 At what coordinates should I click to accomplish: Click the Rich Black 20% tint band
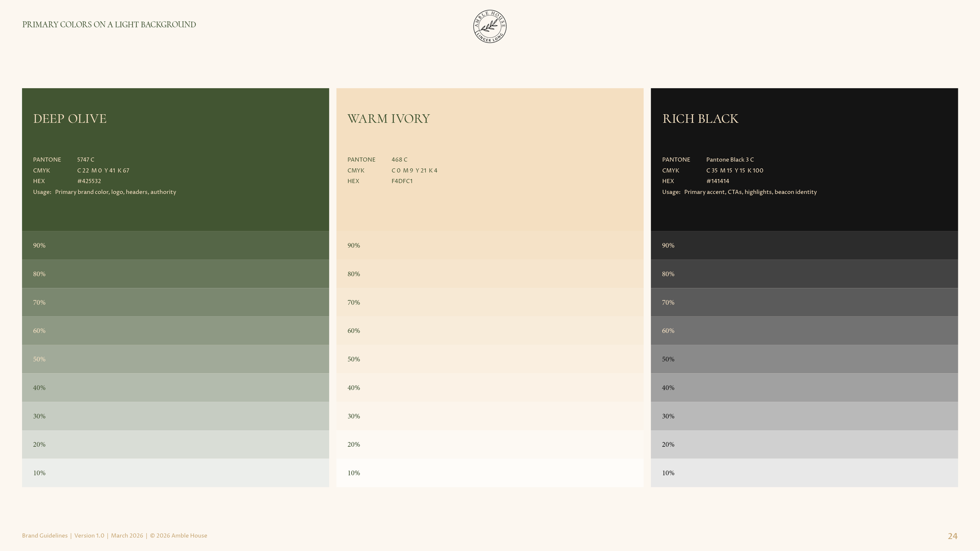(804, 444)
